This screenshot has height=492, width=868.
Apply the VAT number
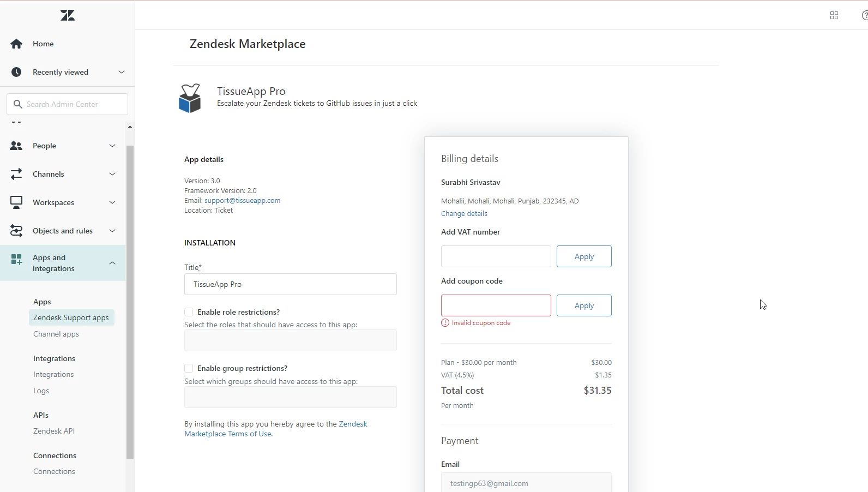584,256
